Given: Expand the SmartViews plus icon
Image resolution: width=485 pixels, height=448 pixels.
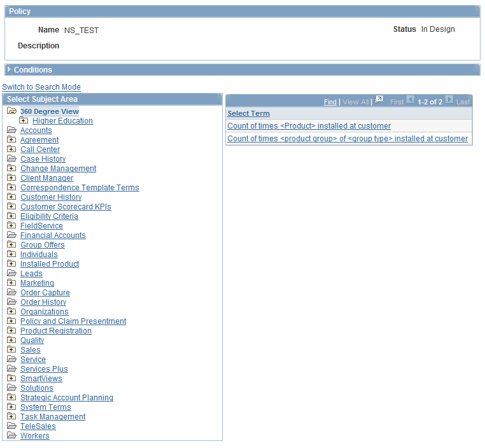Looking at the screenshot, I should [x=11, y=378].
